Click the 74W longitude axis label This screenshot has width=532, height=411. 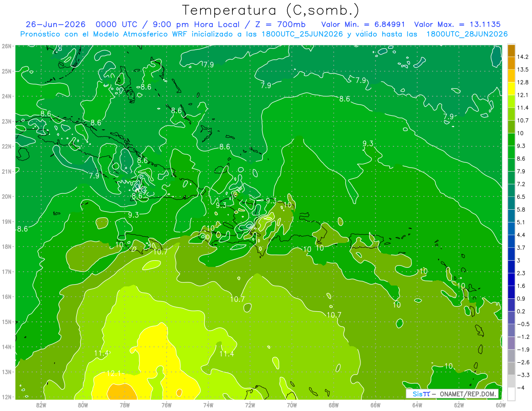click(x=208, y=405)
